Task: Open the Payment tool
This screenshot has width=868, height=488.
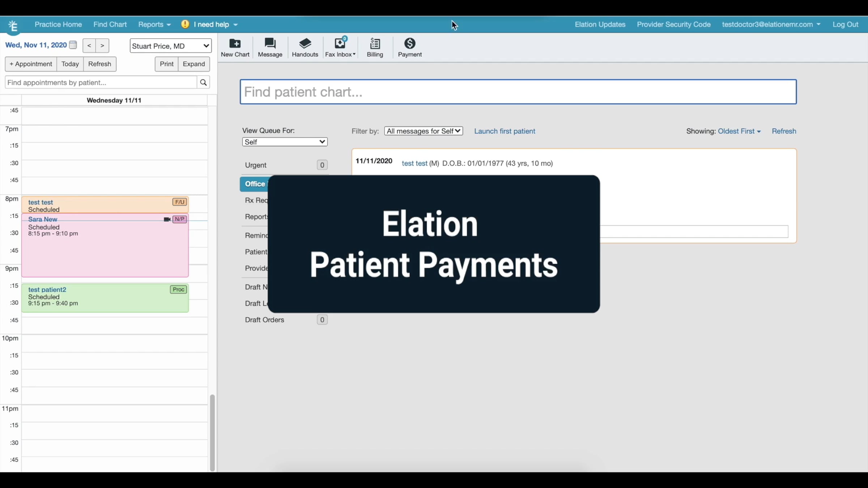Action: [x=410, y=48]
